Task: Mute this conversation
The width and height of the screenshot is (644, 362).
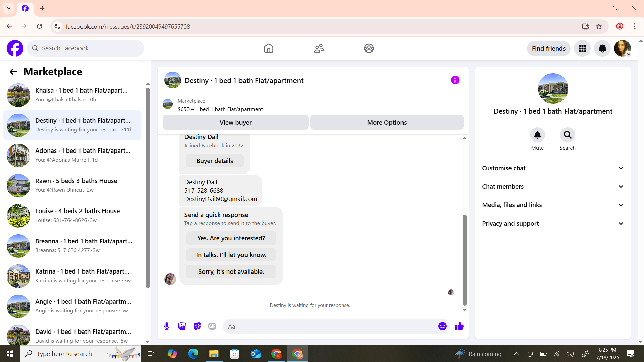Action: click(537, 135)
